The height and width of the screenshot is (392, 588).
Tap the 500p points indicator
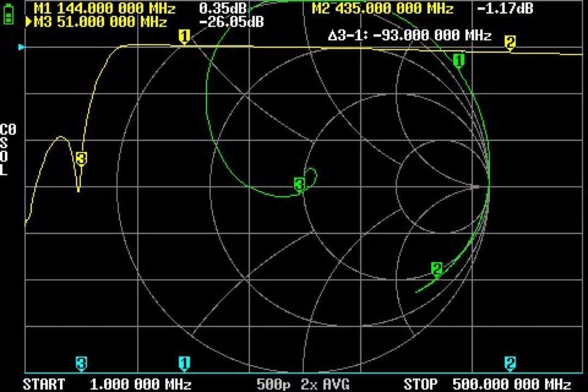pos(274,384)
